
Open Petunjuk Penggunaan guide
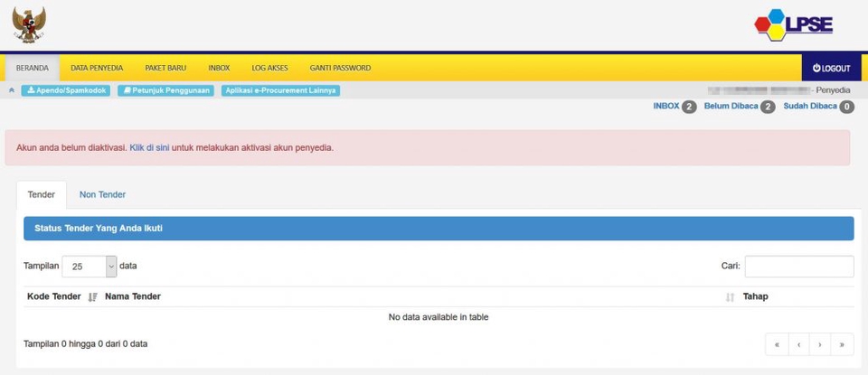click(165, 90)
